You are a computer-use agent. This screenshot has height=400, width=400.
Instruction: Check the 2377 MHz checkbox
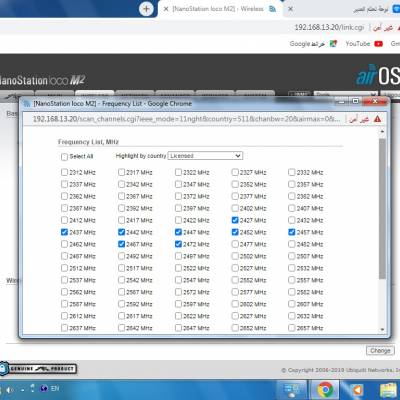pyautogui.click(x=235, y=196)
